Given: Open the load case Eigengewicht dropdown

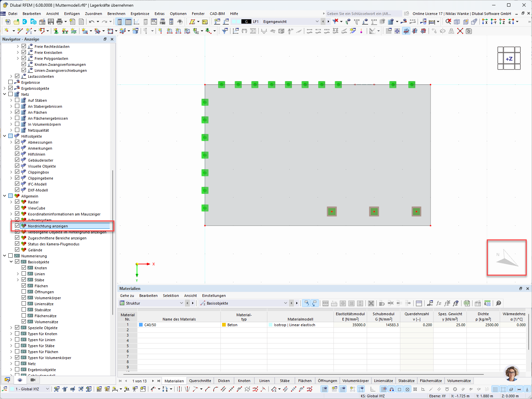Looking at the screenshot, I should pos(317,22).
